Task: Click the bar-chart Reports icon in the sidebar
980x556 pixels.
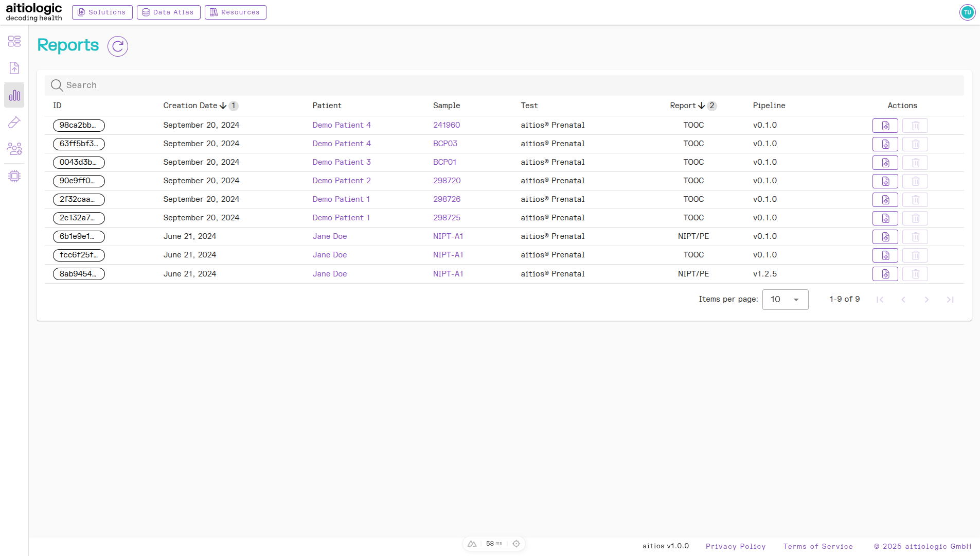Action: [14, 95]
